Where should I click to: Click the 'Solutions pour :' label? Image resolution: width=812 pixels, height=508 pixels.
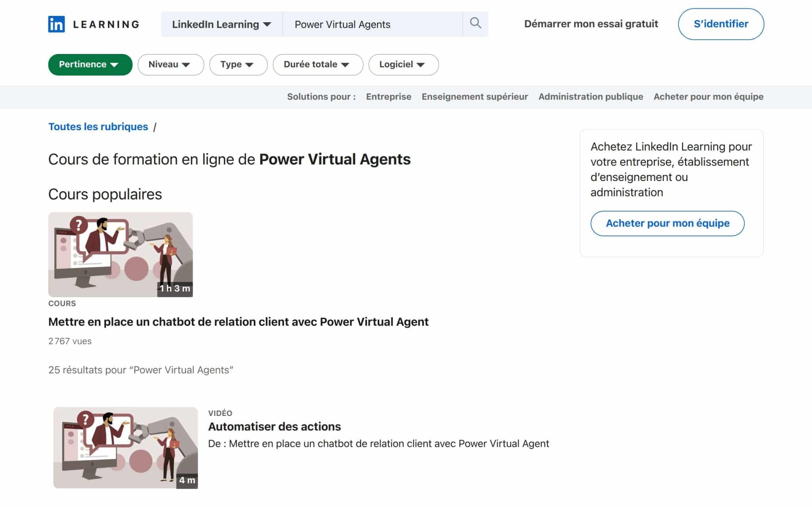pos(321,96)
